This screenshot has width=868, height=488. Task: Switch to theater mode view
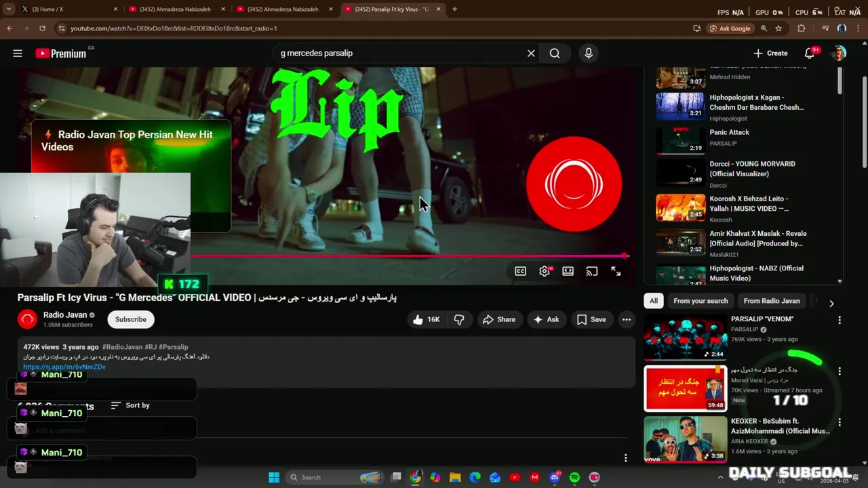(568, 271)
